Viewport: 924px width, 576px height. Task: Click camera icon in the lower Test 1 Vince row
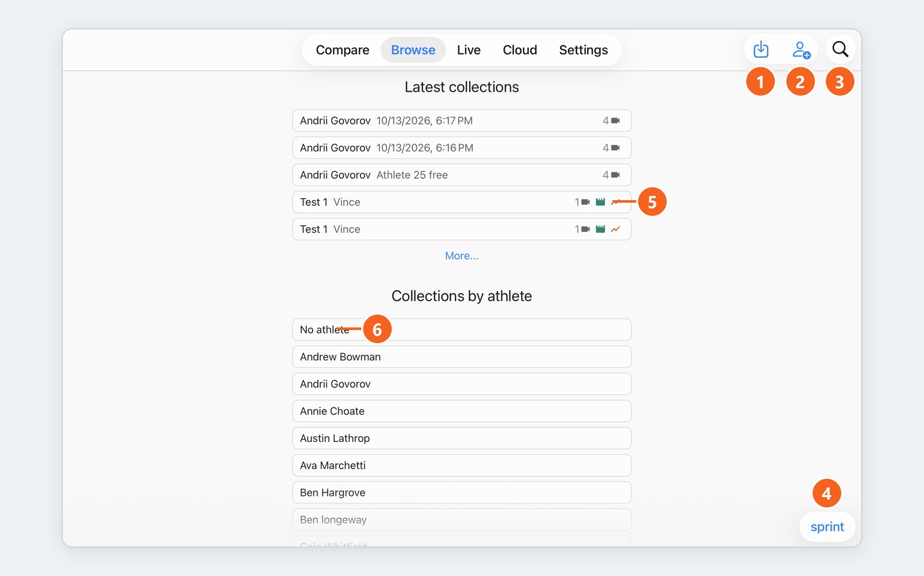click(x=585, y=229)
